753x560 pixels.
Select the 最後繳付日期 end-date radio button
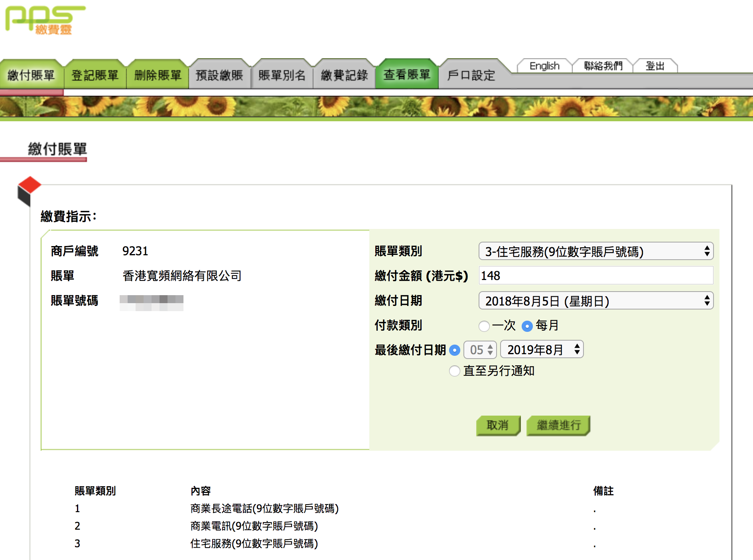455,350
